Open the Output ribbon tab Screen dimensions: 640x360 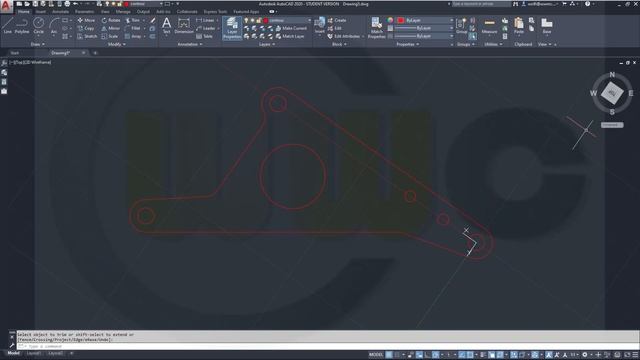143,12
